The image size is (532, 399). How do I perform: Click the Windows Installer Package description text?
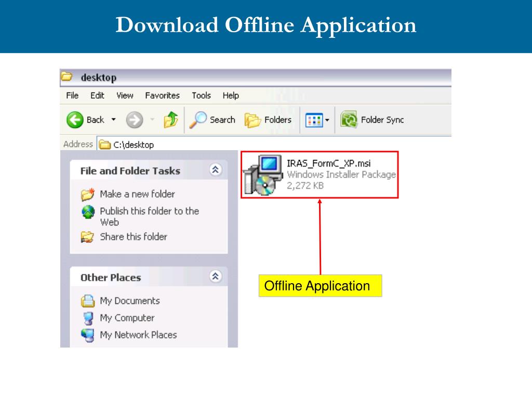pyautogui.click(x=341, y=175)
